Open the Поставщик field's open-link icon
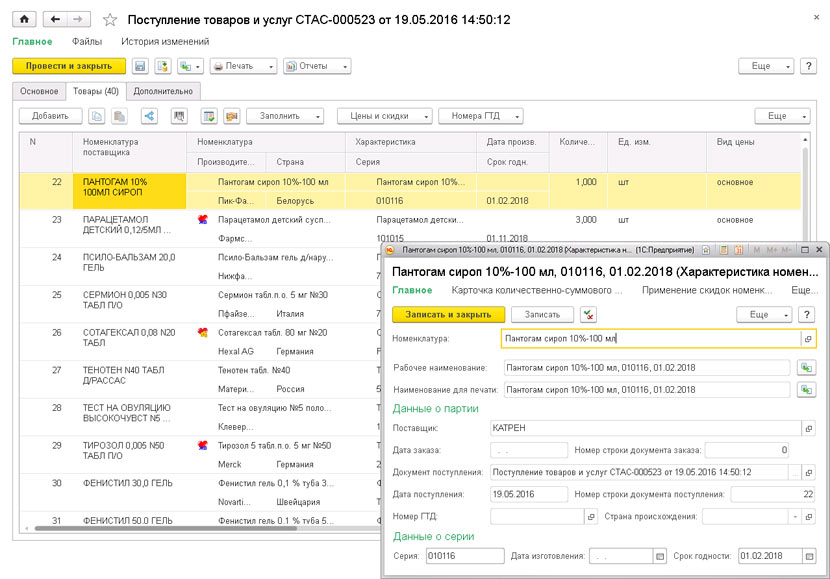This screenshot has width=830, height=579. (807, 428)
